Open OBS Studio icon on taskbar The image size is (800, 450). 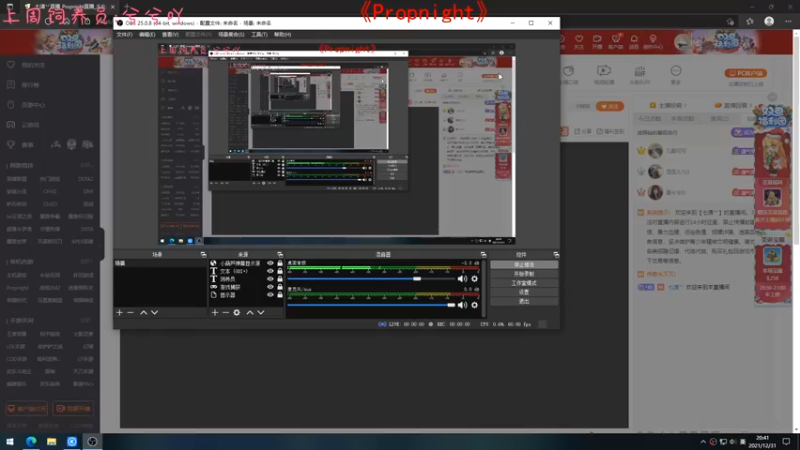click(x=92, y=441)
